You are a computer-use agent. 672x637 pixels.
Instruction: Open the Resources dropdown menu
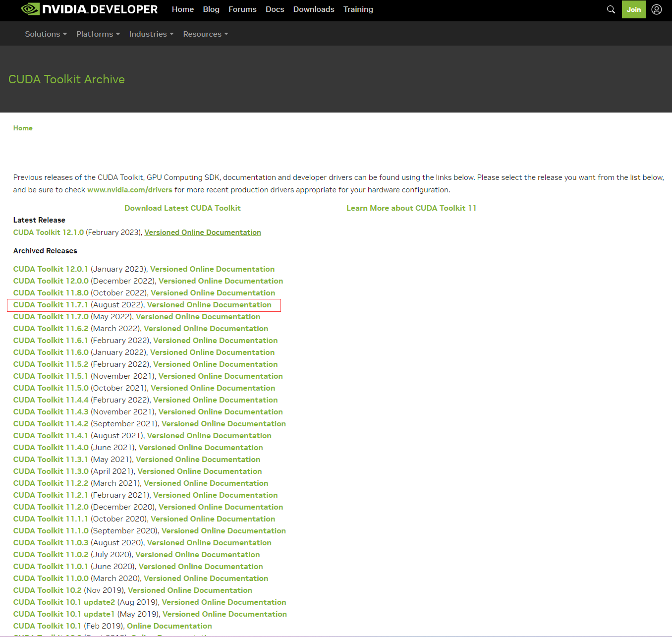(x=205, y=34)
